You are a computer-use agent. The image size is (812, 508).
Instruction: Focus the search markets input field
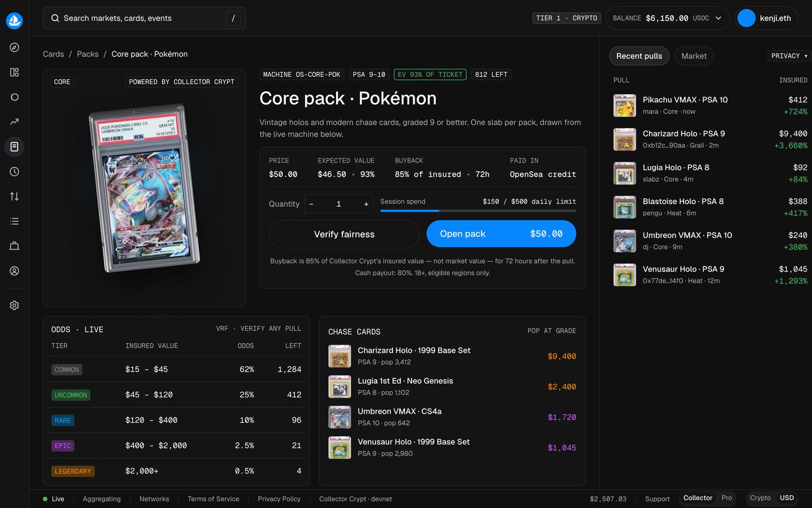pyautogui.click(x=144, y=18)
